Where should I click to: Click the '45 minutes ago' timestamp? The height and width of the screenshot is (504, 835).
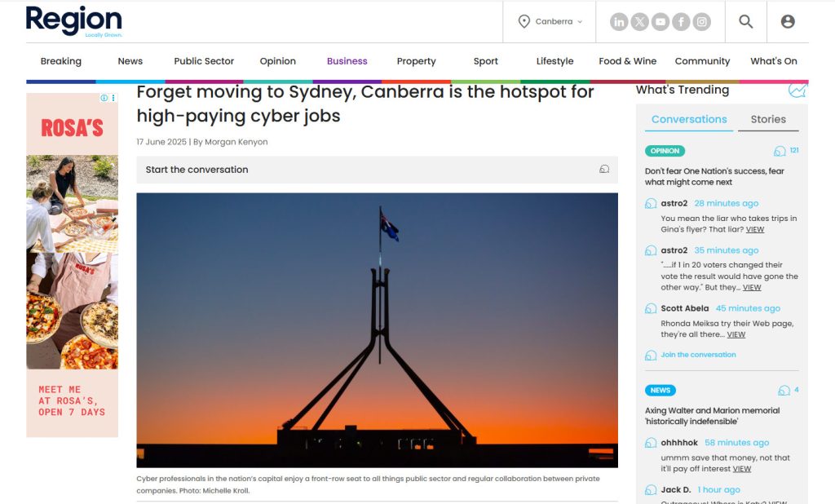(x=748, y=308)
